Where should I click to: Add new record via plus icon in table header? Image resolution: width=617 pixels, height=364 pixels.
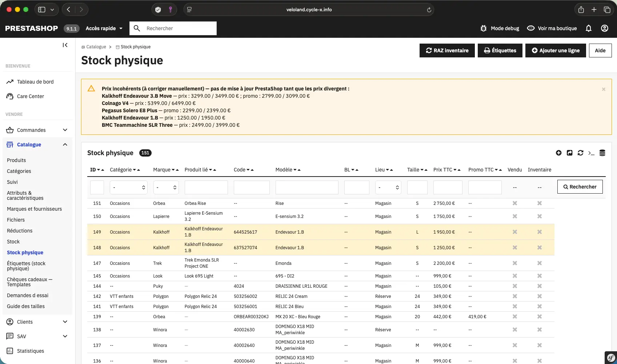tap(559, 153)
